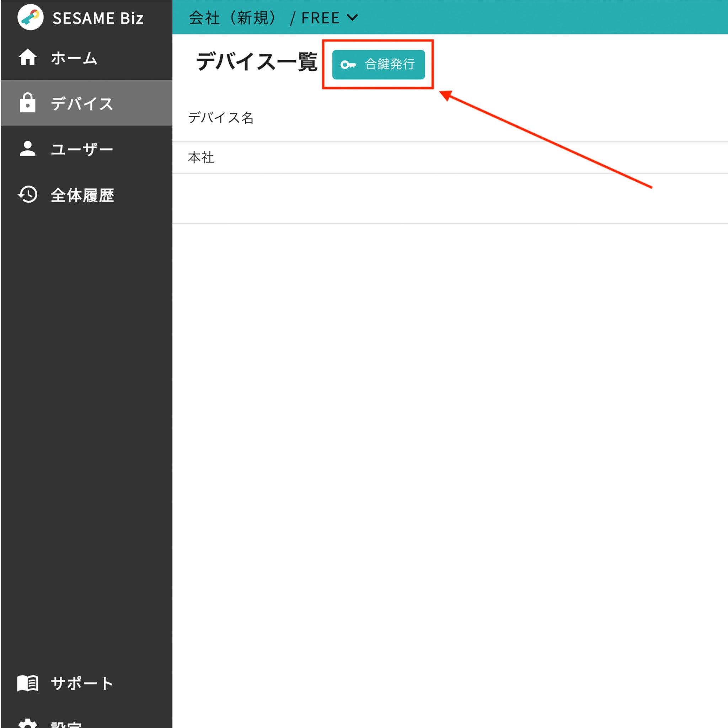Screen dimensions: 728x728
Task: Go to the ユーザー menu item
Action: pyautogui.click(x=87, y=149)
